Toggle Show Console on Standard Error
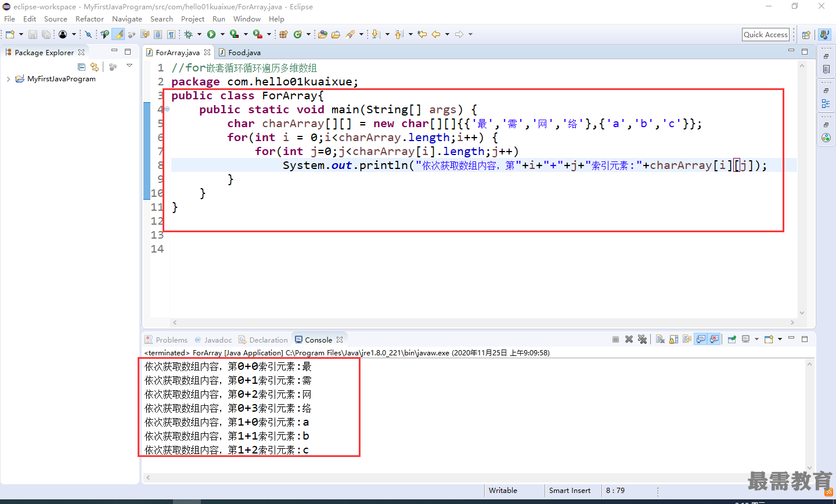836x504 pixels. point(714,339)
